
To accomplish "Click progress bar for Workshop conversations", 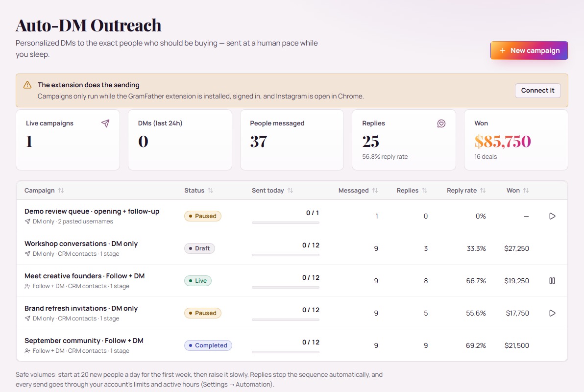I will [x=286, y=255].
